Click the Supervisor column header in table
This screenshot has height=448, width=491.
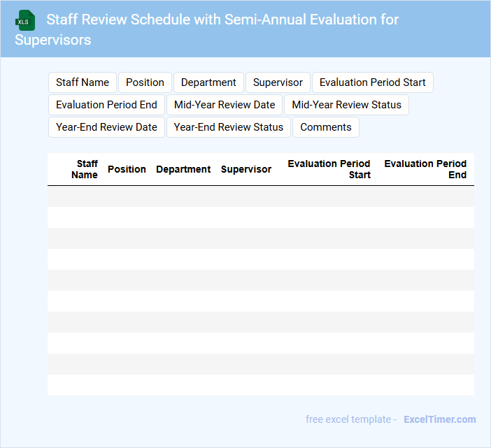click(246, 169)
